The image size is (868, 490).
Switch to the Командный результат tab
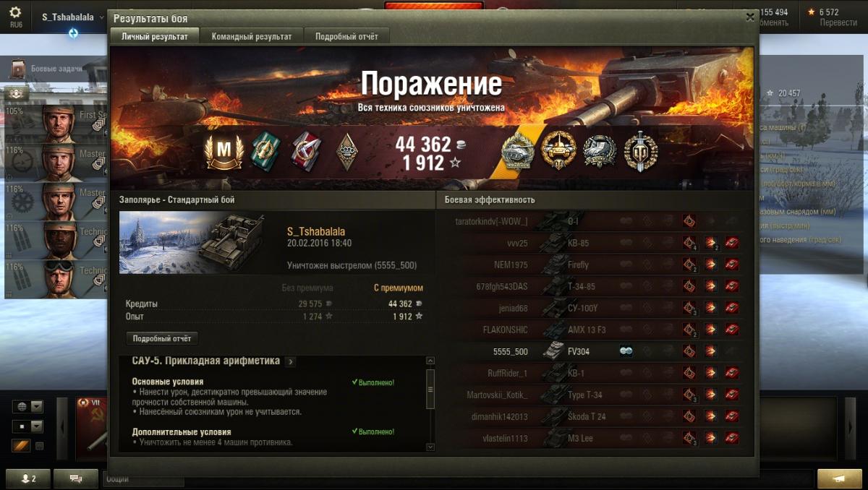pos(252,36)
